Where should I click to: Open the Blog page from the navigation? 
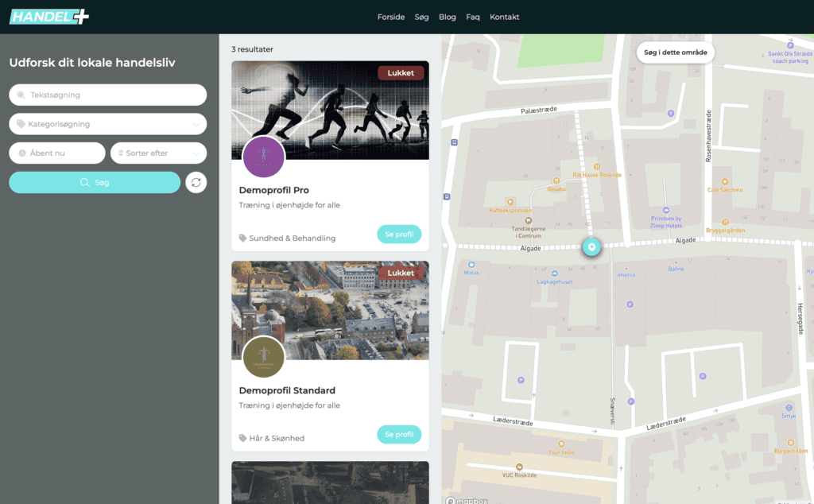point(447,17)
